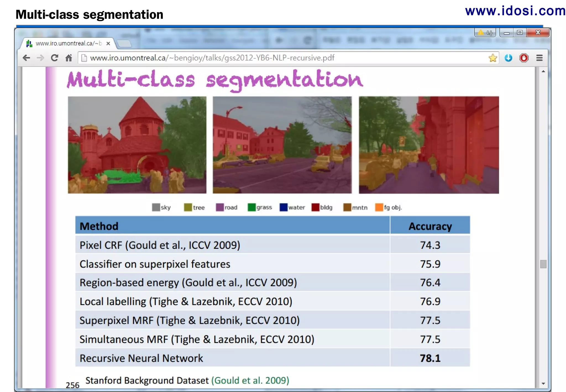This screenshot has width=566, height=392.
Task: Select the Pixel CRF (Gould et al.) row
Action: 272,245
